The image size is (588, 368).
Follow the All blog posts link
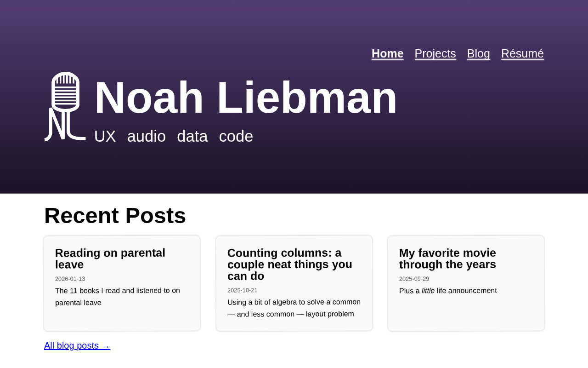77,345
